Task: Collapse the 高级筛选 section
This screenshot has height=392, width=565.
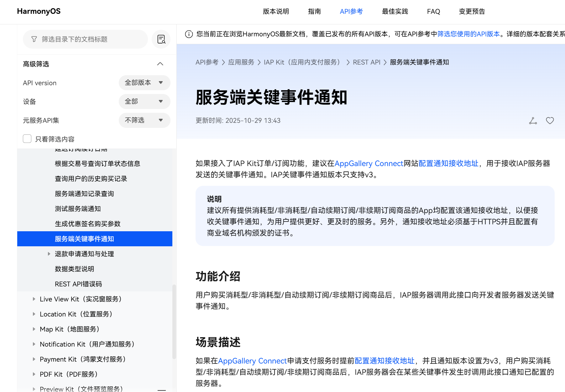Action: (x=160, y=64)
